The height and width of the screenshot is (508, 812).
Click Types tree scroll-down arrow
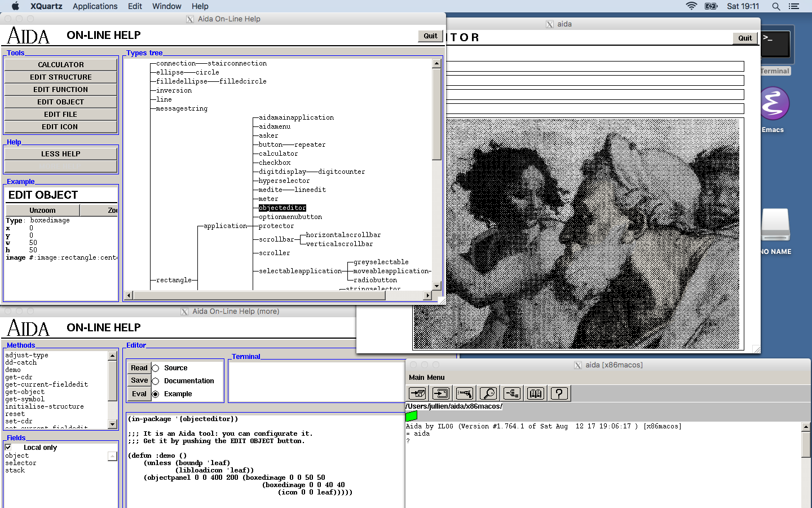pyautogui.click(x=436, y=286)
